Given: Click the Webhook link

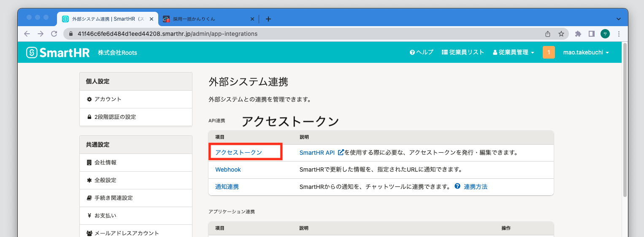Looking at the screenshot, I should pos(228,170).
